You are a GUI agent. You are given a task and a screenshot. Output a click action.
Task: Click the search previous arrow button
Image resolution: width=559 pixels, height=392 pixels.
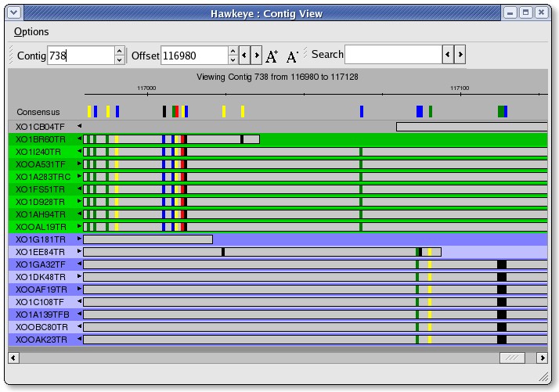coord(448,55)
